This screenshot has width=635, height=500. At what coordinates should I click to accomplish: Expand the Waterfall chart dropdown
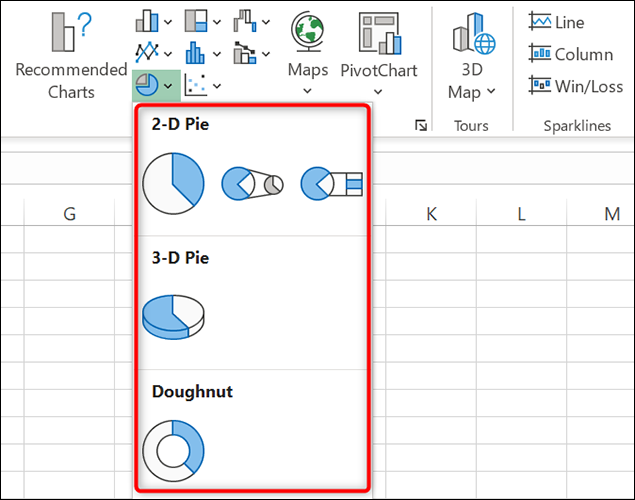click(252, 20)
